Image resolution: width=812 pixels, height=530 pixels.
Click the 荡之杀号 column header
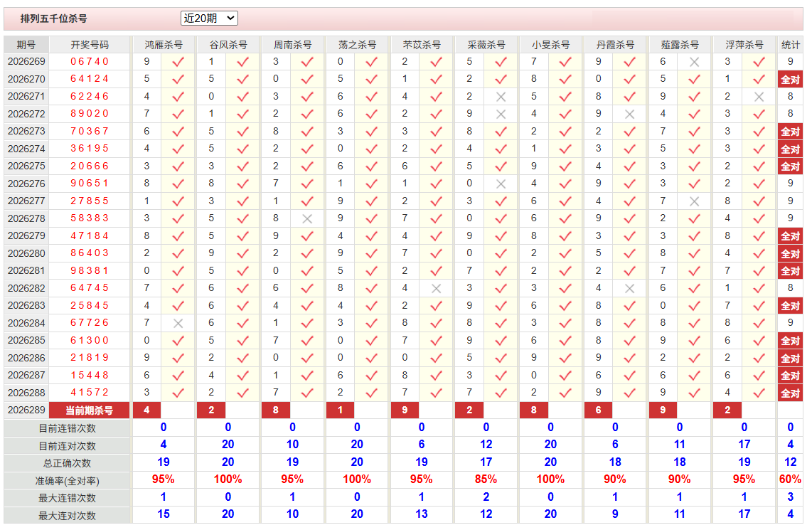[x=358, y=45]
